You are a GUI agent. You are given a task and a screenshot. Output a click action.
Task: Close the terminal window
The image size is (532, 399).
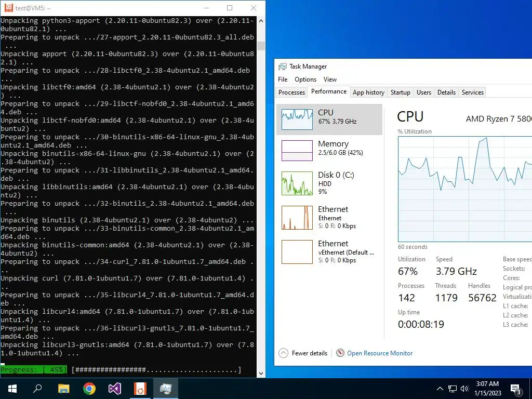click(254, 8)
